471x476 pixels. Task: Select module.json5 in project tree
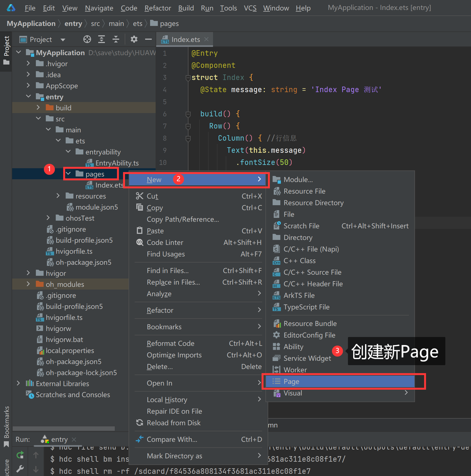97,207
